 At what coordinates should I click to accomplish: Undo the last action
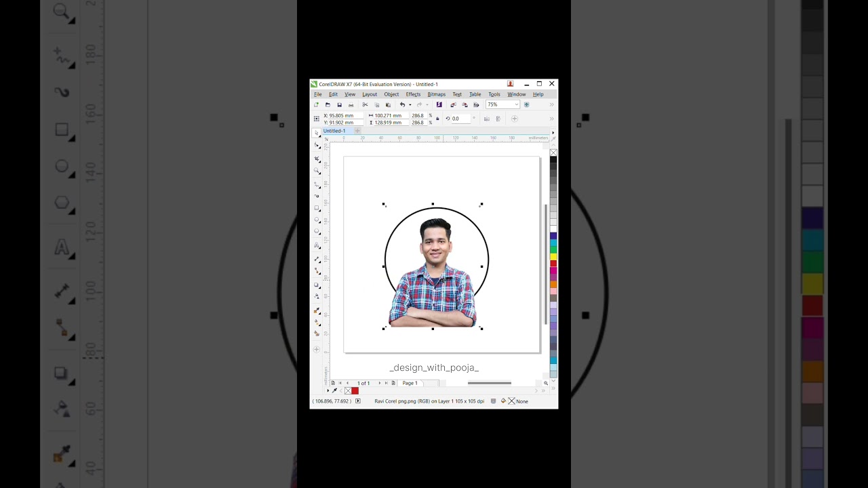pyautogui.click(x=402, y=105)
